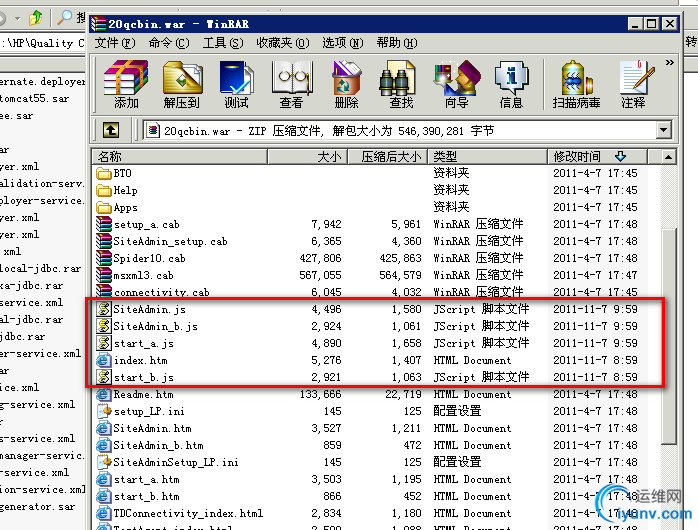The width and height of the screenshot is (698, 530).
Task: Open the 帮助(H) menu
Action: tap(397, 43)
